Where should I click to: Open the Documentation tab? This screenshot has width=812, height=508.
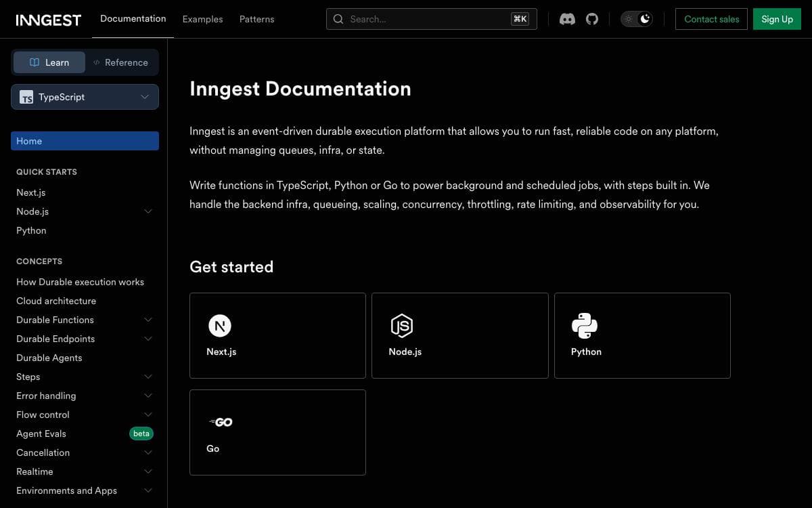click(133, 19)
